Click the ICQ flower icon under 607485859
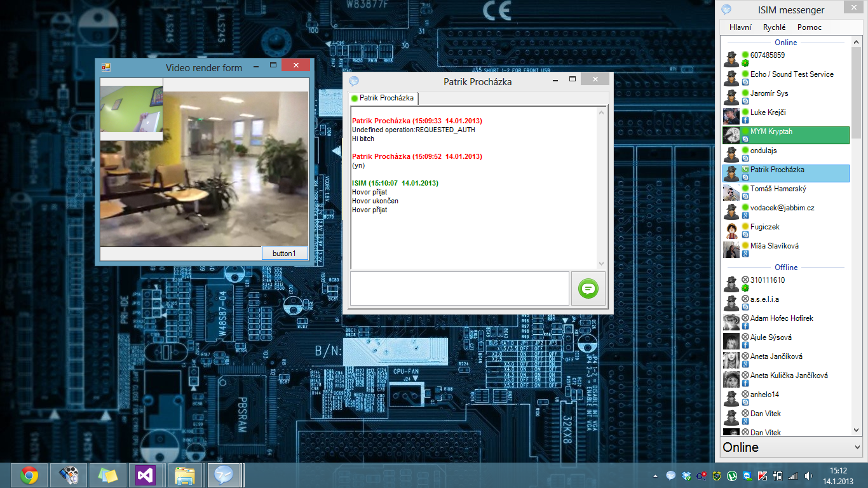 tap(745, 63)
